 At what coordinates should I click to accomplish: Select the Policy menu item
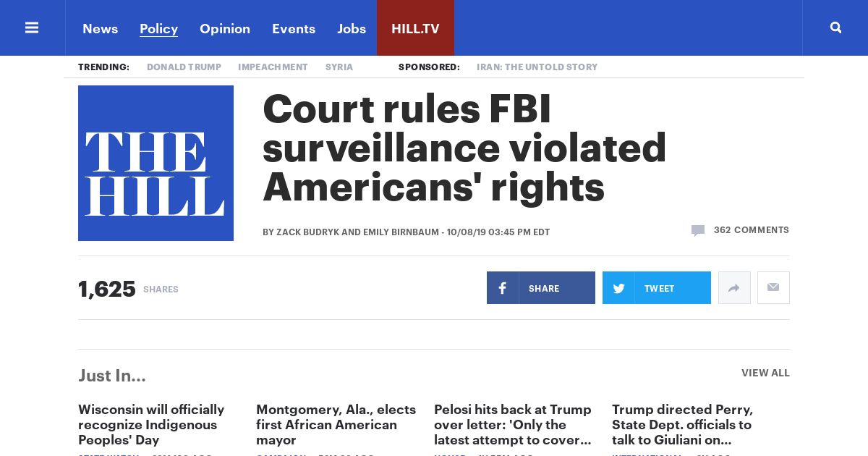click(x=158, y=28)
